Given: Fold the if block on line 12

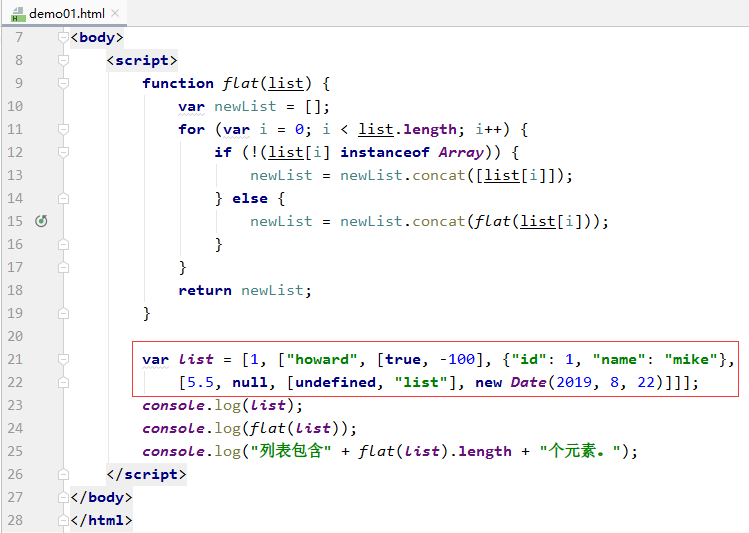Looking at the screenshot, I should tap(63, 152).
